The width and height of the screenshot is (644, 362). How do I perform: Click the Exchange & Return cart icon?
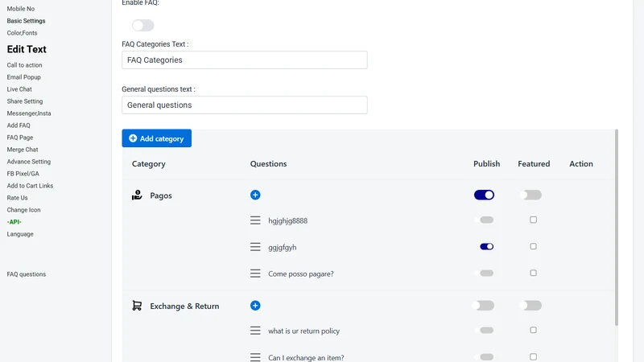click(137, 306)
